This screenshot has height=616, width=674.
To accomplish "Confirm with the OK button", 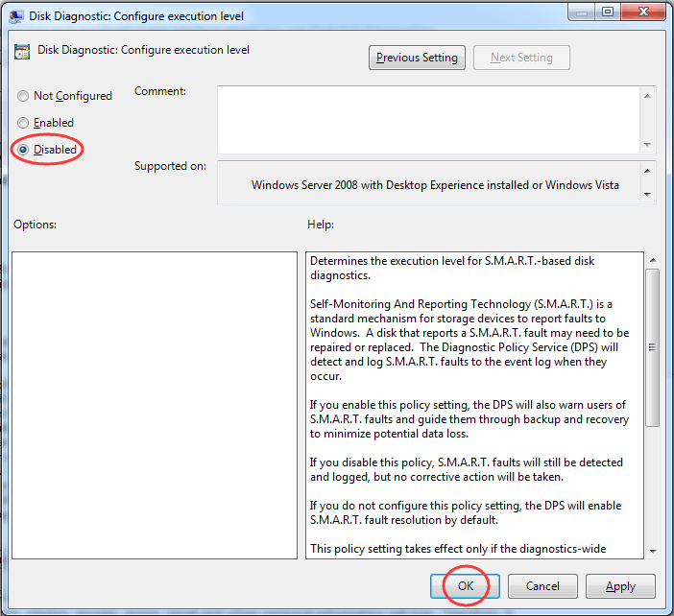I will coord(465,586).
